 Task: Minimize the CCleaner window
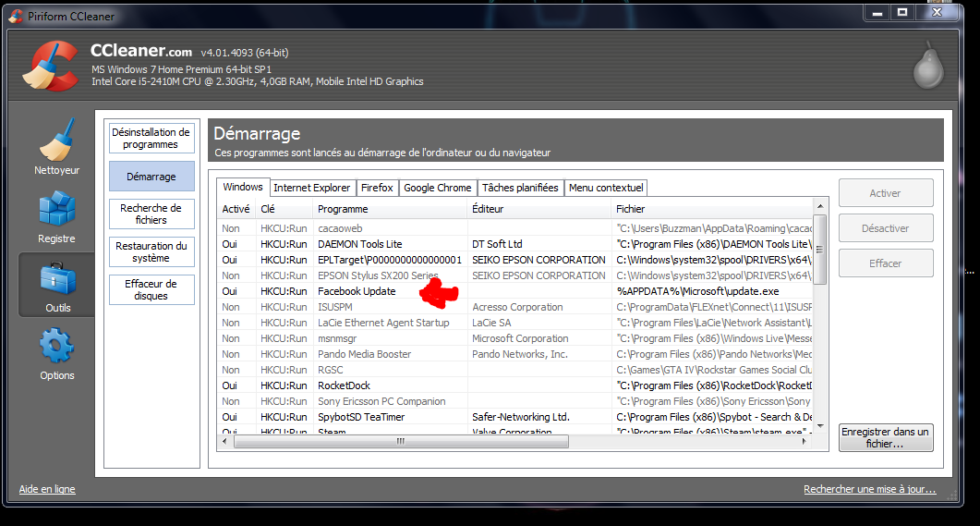[x=877, y=13]
